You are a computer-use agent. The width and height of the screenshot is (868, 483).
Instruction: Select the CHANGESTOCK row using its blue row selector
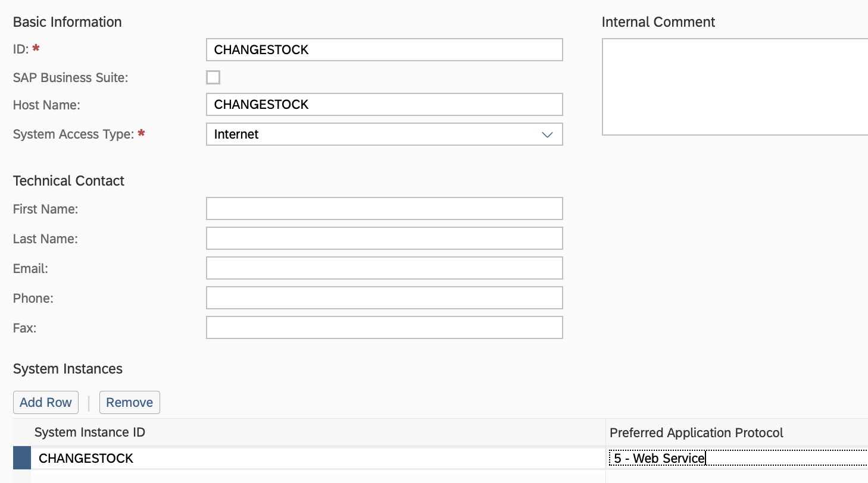(x=22, y=459)
